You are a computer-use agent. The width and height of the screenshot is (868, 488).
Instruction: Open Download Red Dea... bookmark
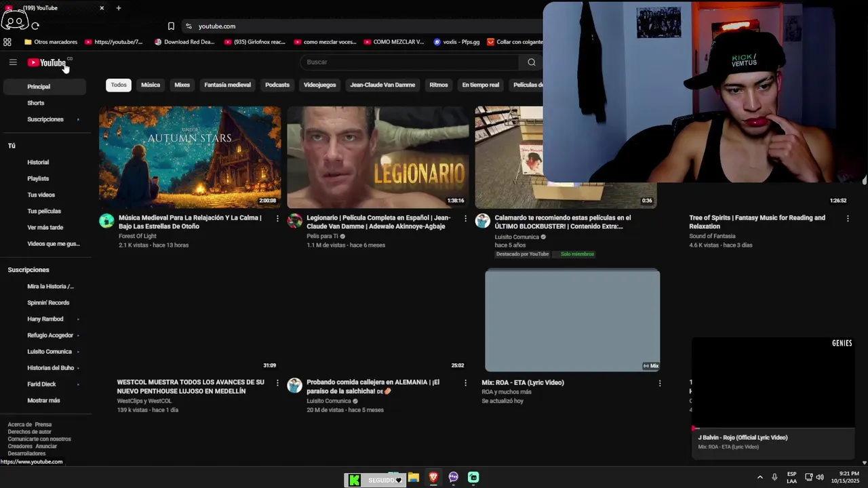point(184,42)
